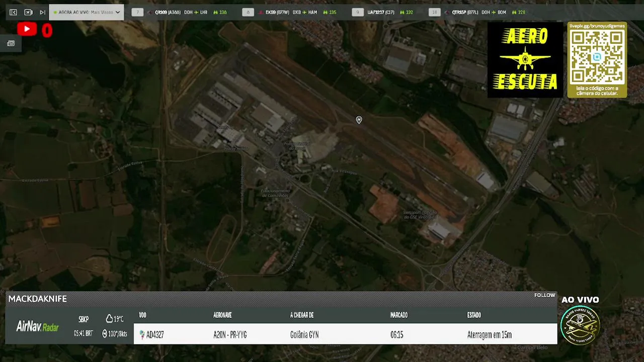Click the collapse-to-left panel icon
This screenshot has height=362, width=644.
[13, 12]
